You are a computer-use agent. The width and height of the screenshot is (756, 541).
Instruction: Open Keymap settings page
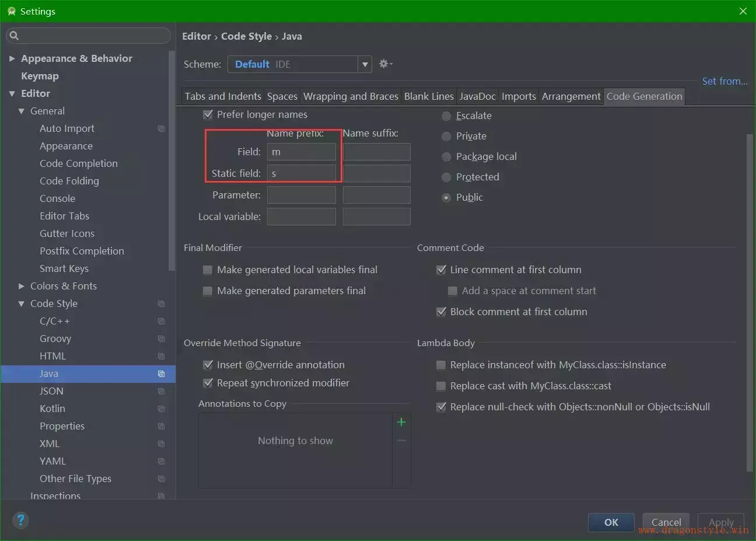point(40,76)
